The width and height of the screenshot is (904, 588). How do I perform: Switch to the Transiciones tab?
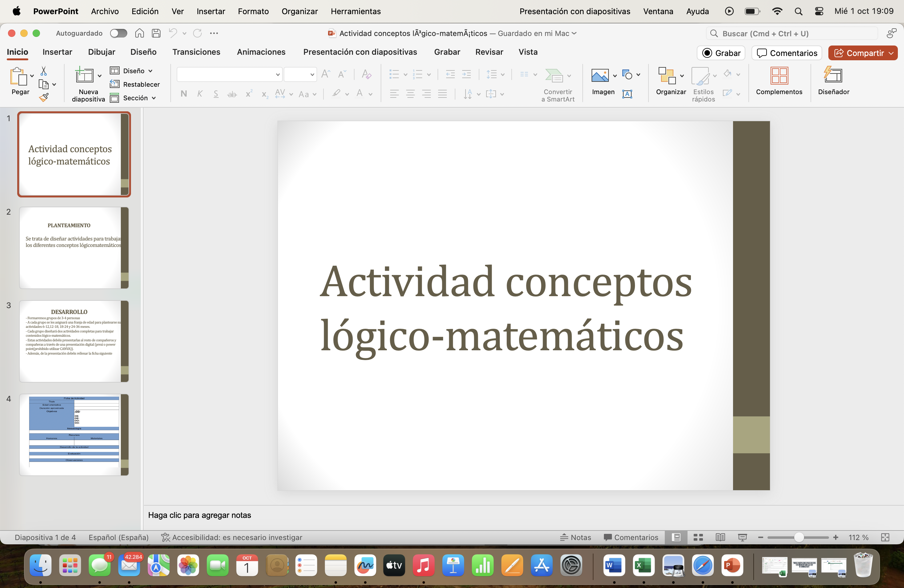point(196,52)
